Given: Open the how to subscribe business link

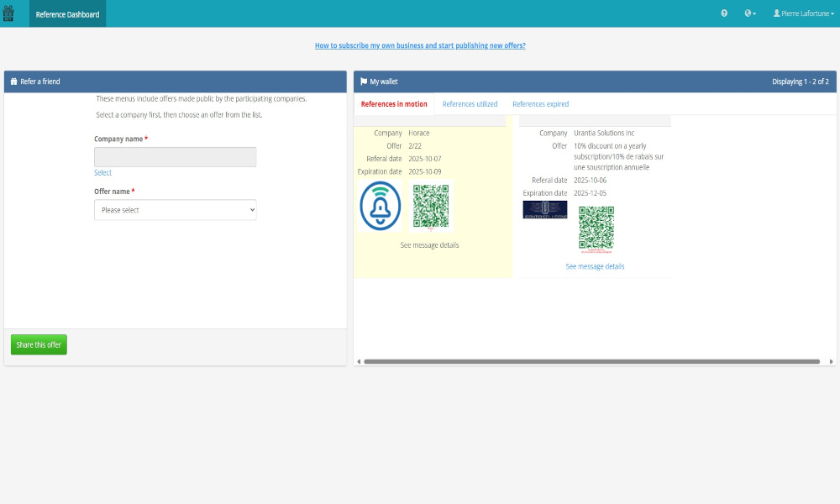Looking at the screenshot, I should pos(420,45).
